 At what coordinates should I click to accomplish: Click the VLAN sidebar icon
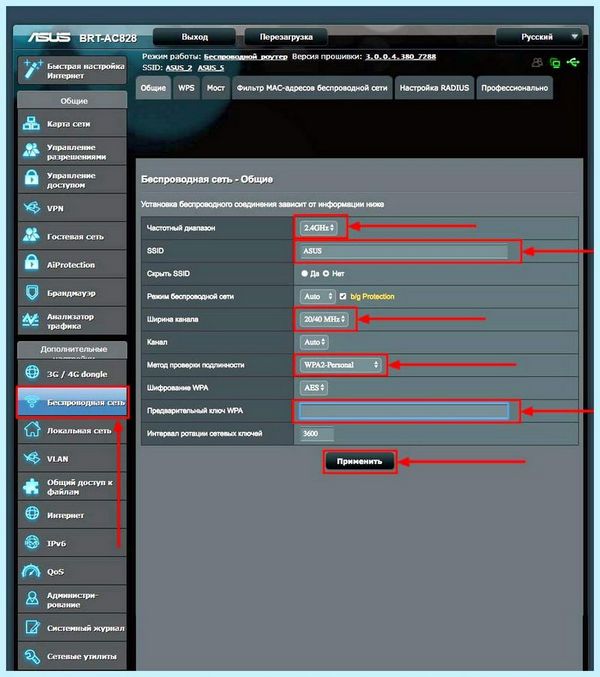pos(32,458)
